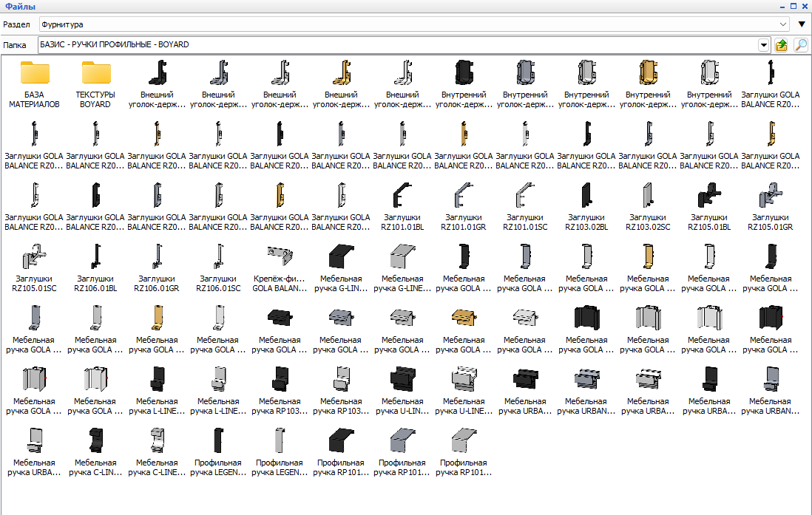The width and height of the screenshot is (812, 515).
Task: Select the dark gray Профильная ручка RP101 profile
Action: point(402,452)
